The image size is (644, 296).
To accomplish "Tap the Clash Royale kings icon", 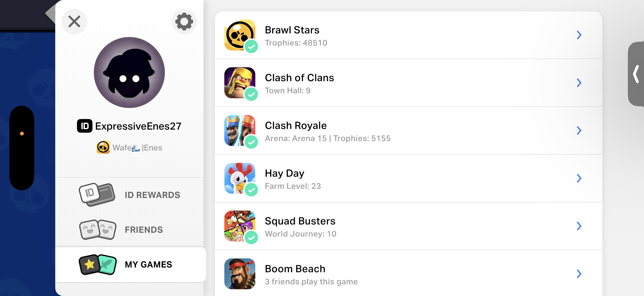I will click(240, 130).
